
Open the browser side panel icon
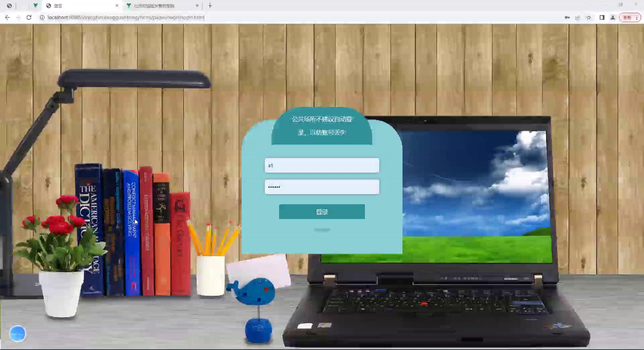pyautogui.click(x=602, y=17)
